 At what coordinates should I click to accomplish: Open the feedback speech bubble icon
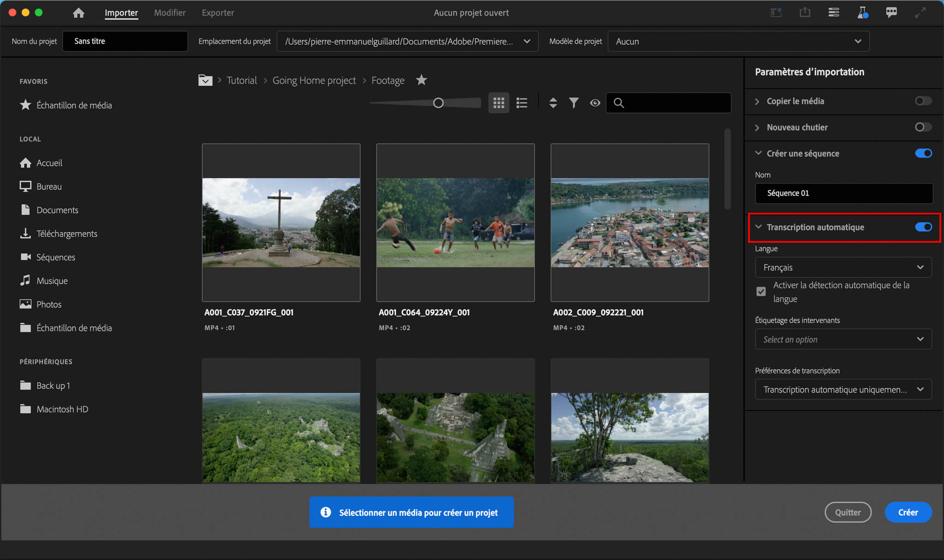(891, 12)
